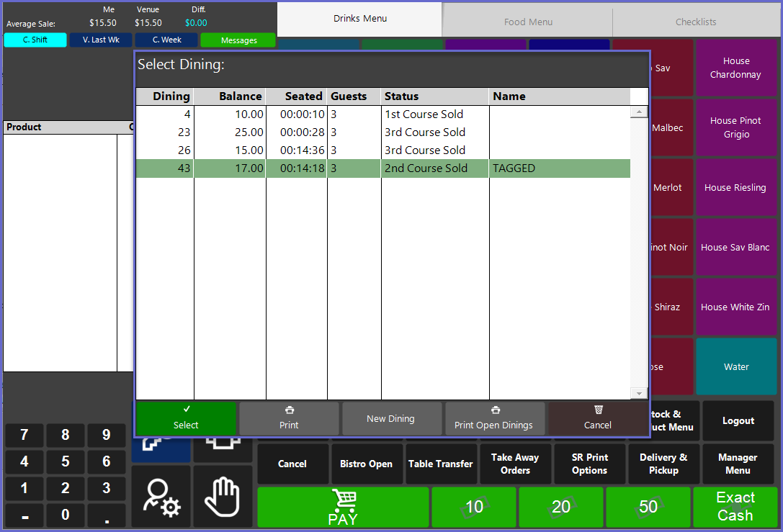
Task: Sort by the Balance column header
Action: click(x=230, y=96)
